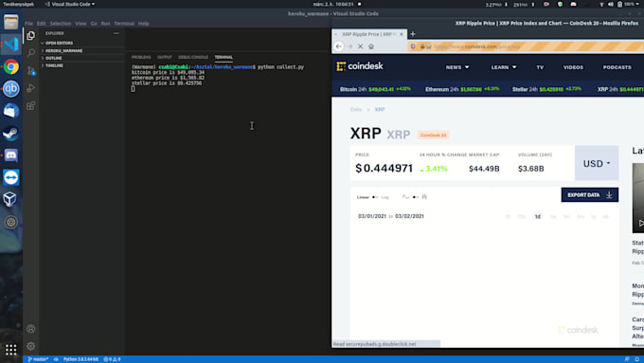The height and width of the screenshot is (363, 644).
Task: Open Source Control view in activity bar
Action: pyautogui.click(x=31, y=71)
